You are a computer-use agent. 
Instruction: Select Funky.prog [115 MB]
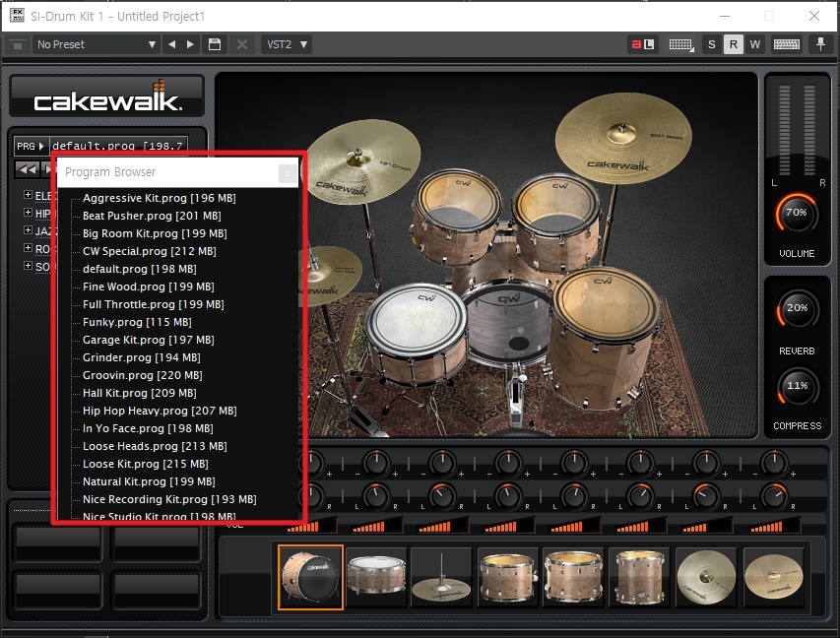tap(137, 322)
